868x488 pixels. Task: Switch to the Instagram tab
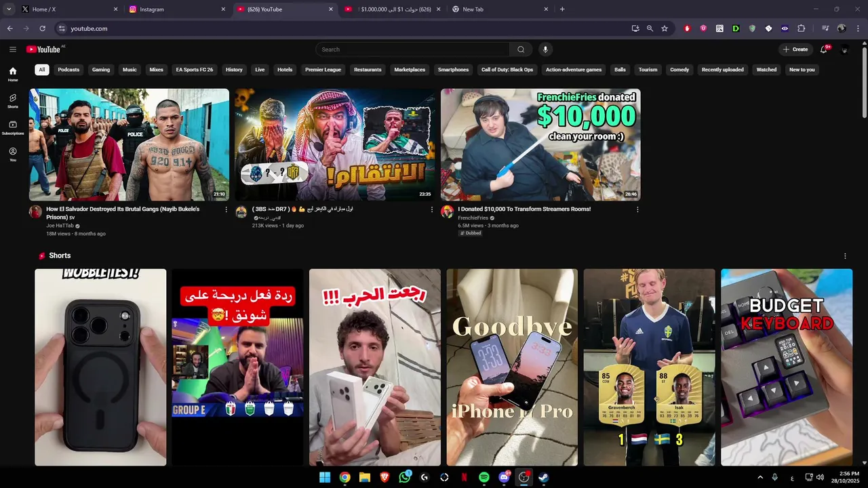176,9
